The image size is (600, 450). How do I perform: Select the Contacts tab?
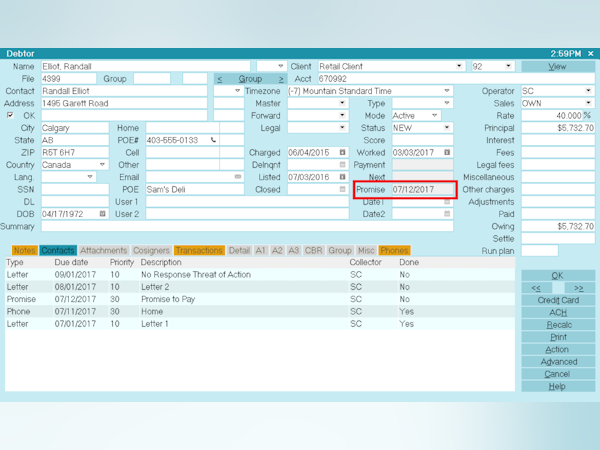click(x=58, y=250)
